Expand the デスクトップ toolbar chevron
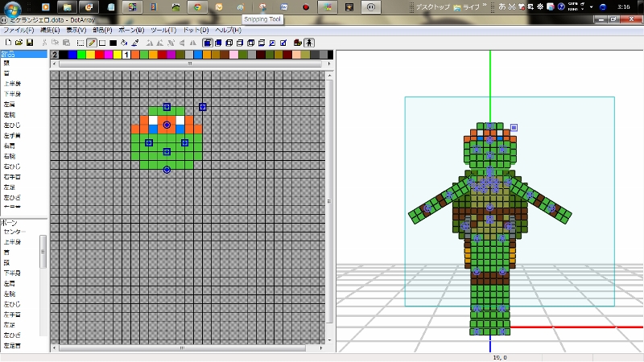 [x=485, y=6]
